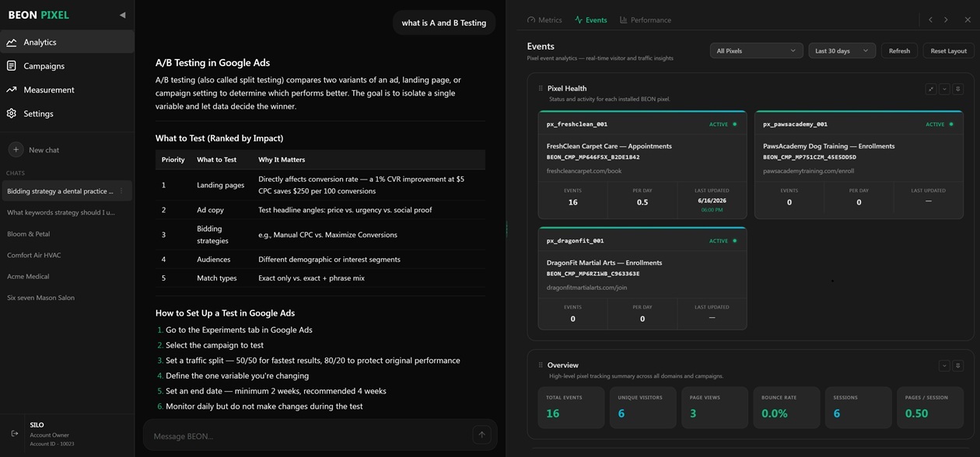Collapse the Overview panel chevron
This screenshot has width=980, height=457.
coord(944,365)
